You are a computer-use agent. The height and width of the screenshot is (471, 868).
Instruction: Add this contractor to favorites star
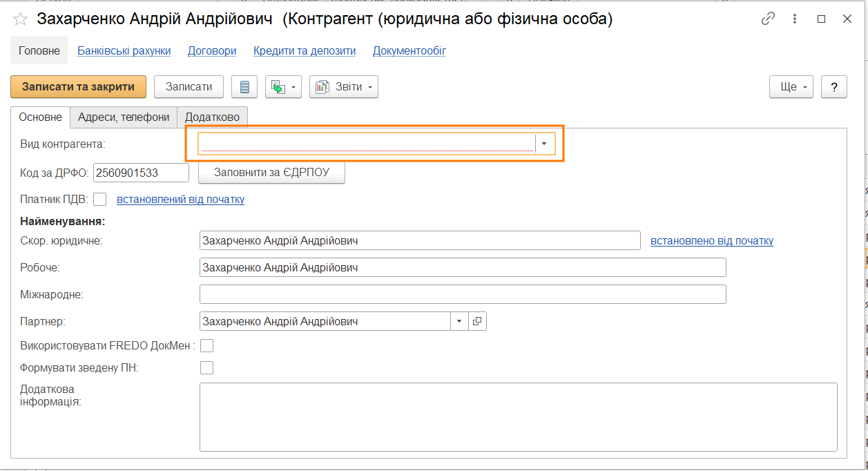click(x=21, y=19)
